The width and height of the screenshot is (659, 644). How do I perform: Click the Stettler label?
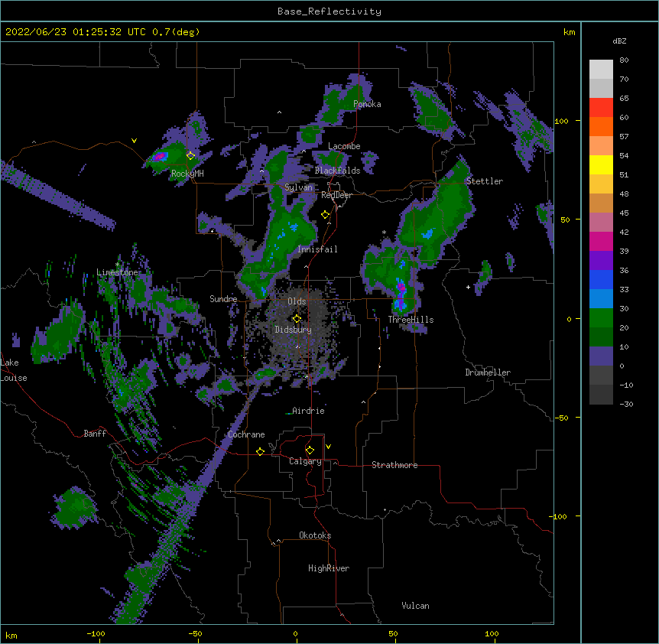(x=485, y=181)
